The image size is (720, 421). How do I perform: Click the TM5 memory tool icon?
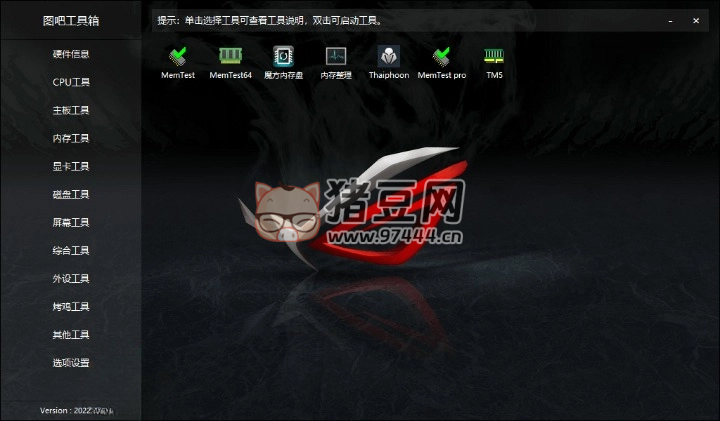point(494,58)
